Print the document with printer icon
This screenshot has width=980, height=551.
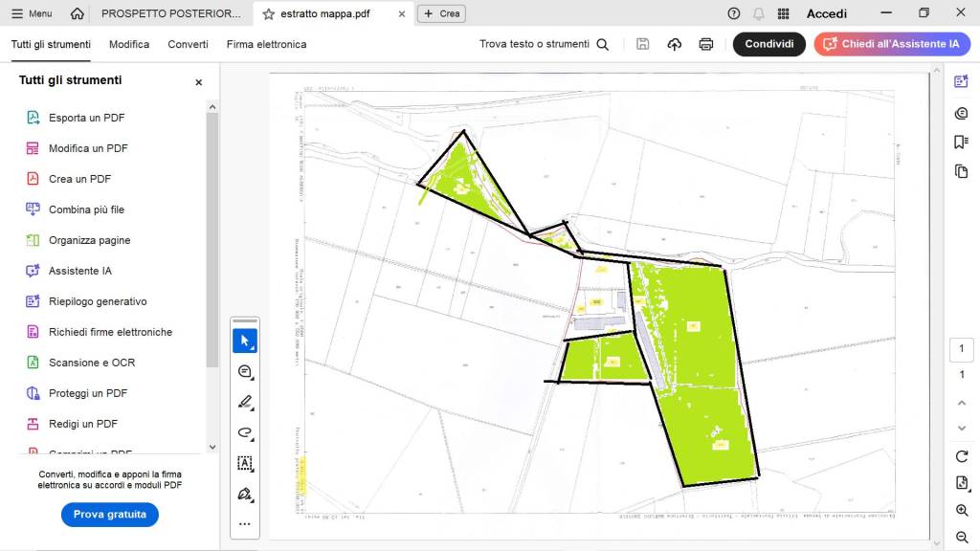[706, 44]
